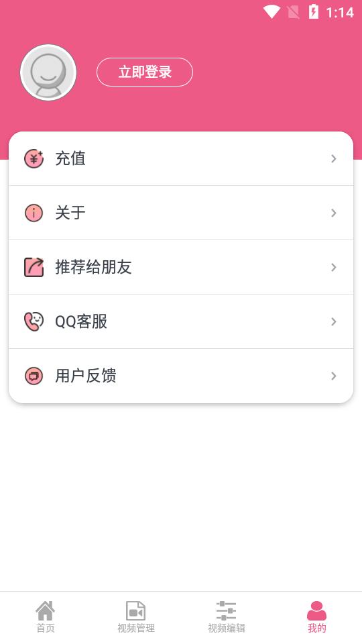Viewport: 362px width, 644px height.
Task: Tap the phone smiley QQ客服 icon
Action: coord(34,321)
